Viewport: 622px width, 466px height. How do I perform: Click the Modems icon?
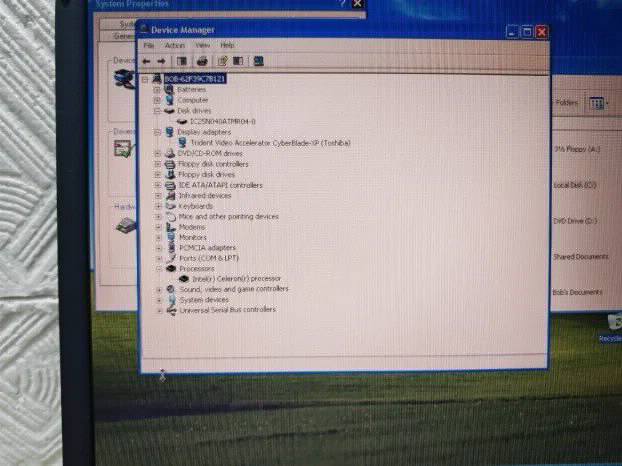pyautogui.click(x=171, y=227)
